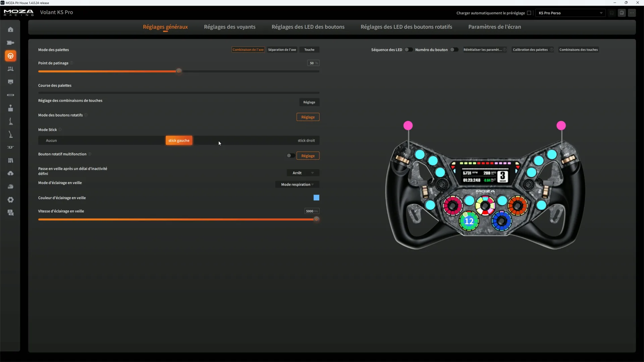This screenshot has width=644, height=362.
Task: Click info icon next to Mode des boutons rotatifs
Action: point(86,115)
